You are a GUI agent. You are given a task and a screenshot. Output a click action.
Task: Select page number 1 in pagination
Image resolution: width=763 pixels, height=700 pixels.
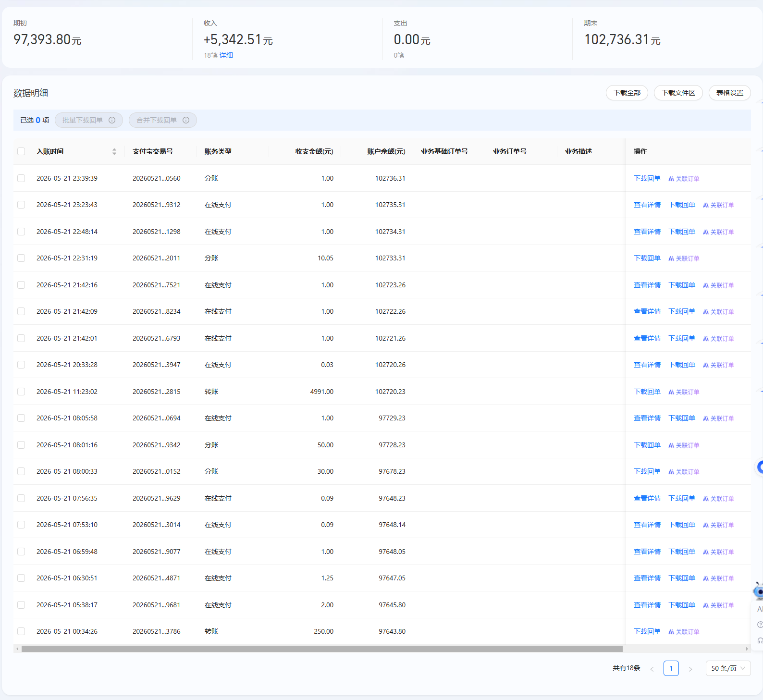[x=671, y=668]
